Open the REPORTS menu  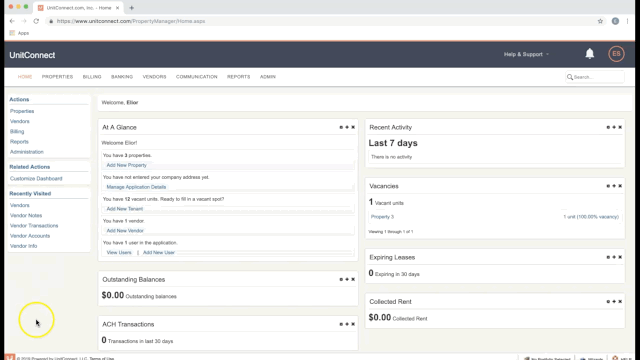(x=239, y=77)
